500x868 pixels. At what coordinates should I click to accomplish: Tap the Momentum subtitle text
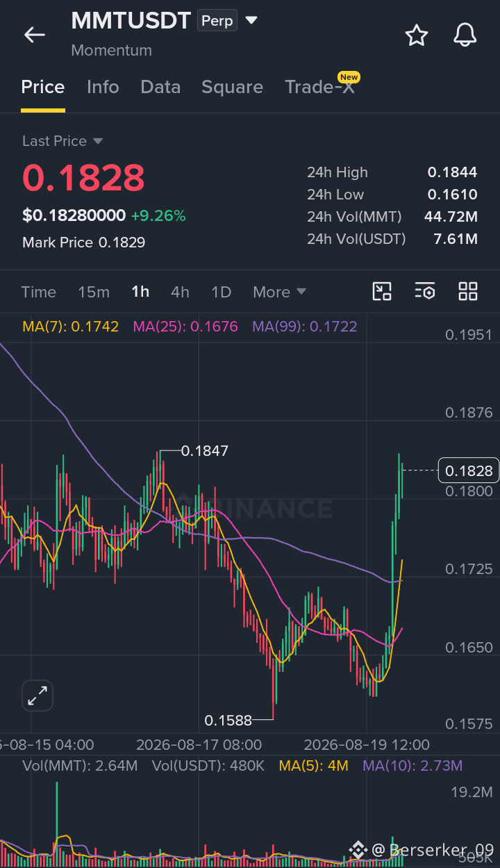111,50
